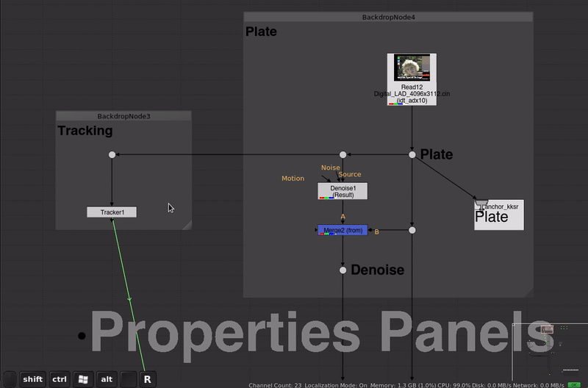Click the node graph mini-map overview

[x=550, y=353]
